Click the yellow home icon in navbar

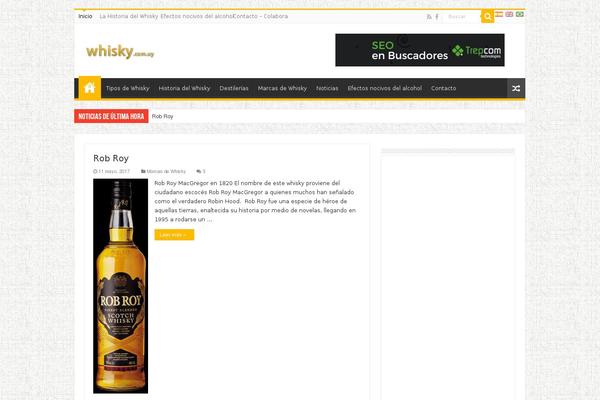point(90,88)
